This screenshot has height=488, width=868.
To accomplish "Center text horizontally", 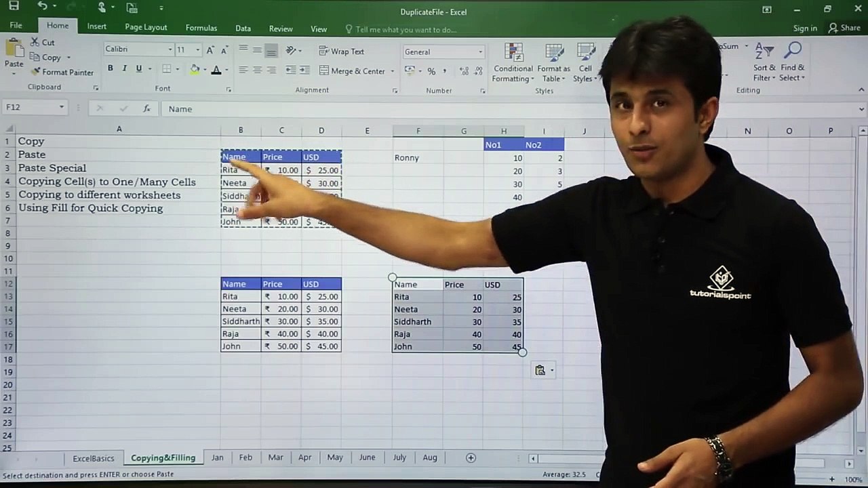I will pos(257,70).
